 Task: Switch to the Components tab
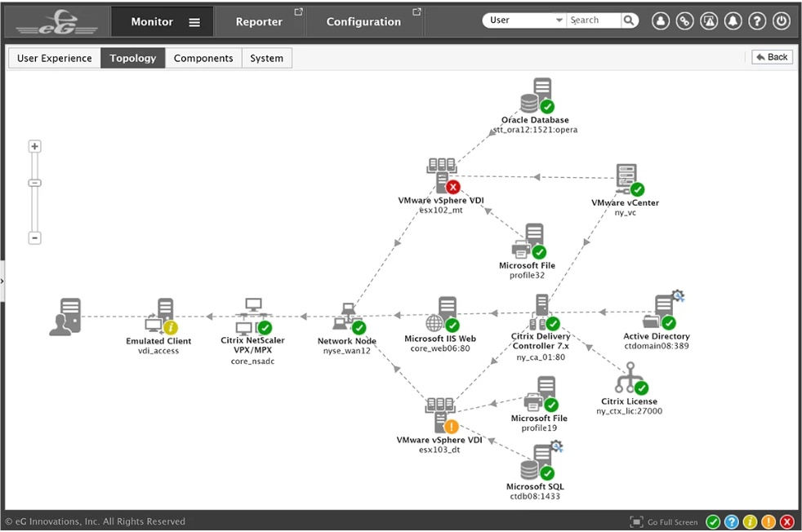(203, 58)
